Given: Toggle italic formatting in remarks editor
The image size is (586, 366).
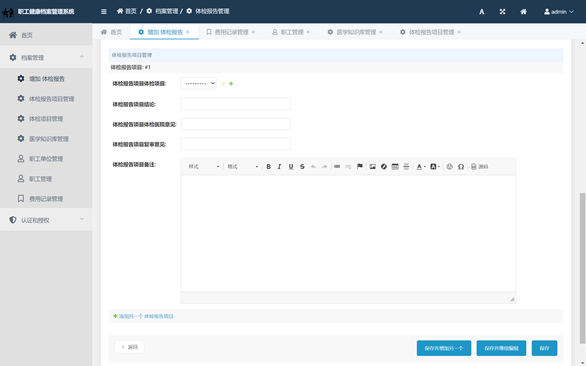Looking at the screenshot, I should point(279,167).
